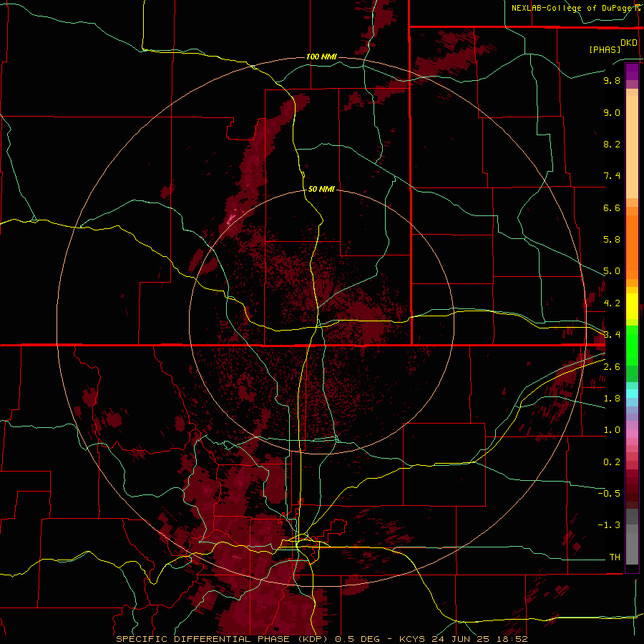The height and width of the screenshot is (644, 644).
Task: Click the 5.0 scale value
Action: pos(612,271)
